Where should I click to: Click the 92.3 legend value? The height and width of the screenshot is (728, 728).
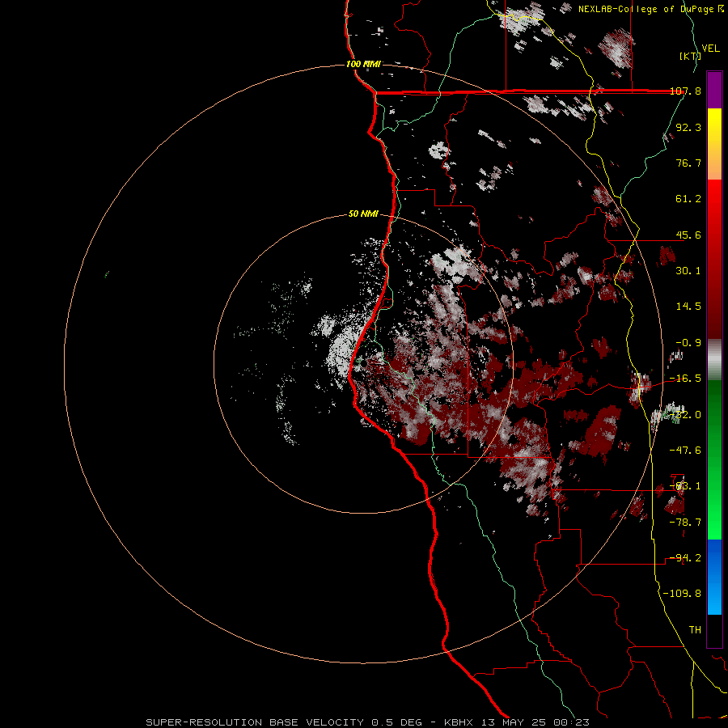688,127
